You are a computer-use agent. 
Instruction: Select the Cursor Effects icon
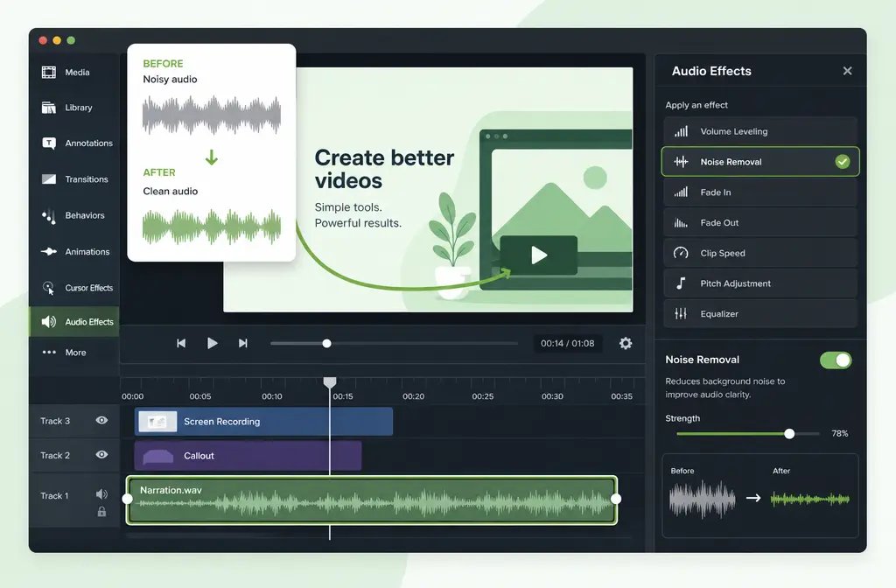49,288
